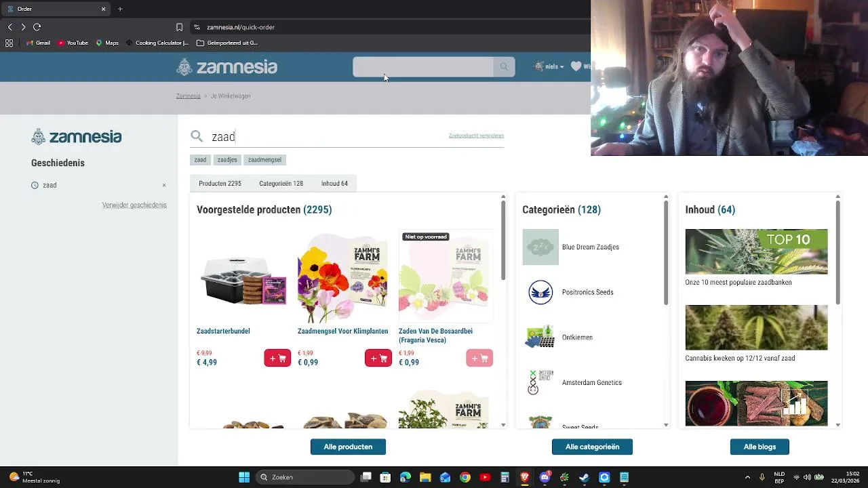868x488 pixels.
Task: Remove 'zaad' history entry with x
Action: (x=163, y=185)
